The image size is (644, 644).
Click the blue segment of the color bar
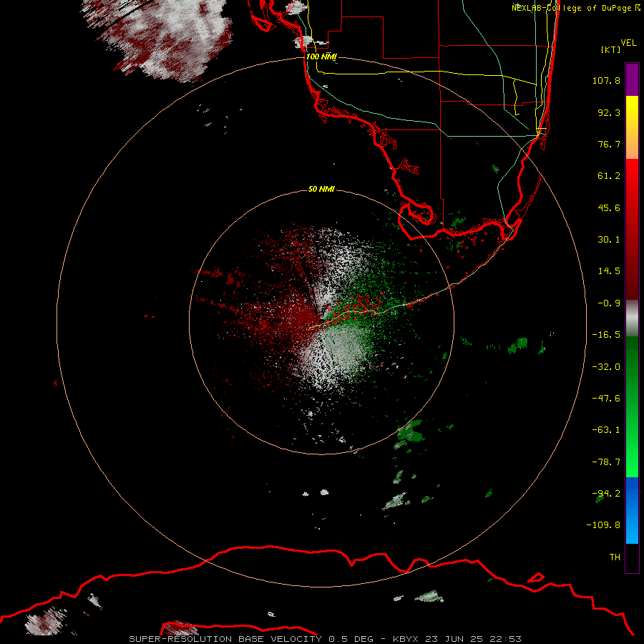(632, 510)
